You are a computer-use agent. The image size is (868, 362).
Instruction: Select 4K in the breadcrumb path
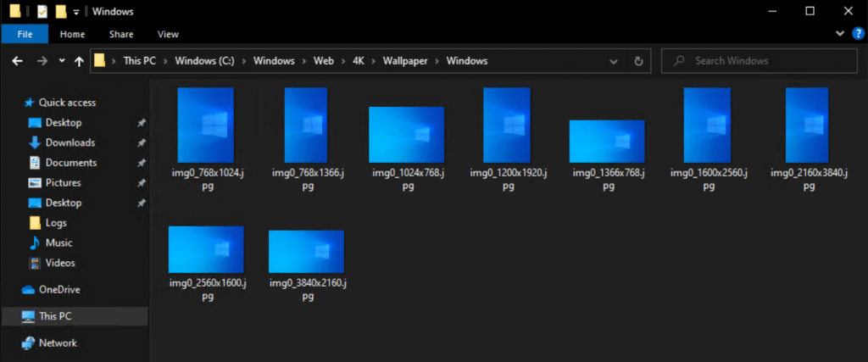click(359, 61)
